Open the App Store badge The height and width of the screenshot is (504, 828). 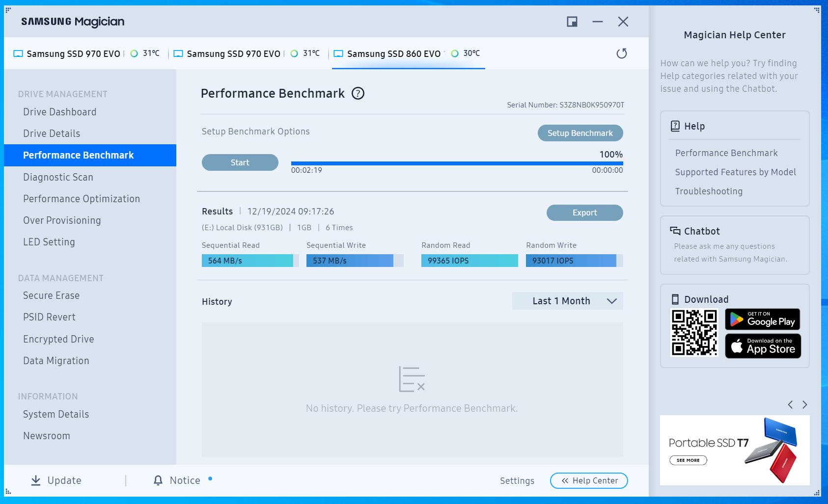click(763, 346)
